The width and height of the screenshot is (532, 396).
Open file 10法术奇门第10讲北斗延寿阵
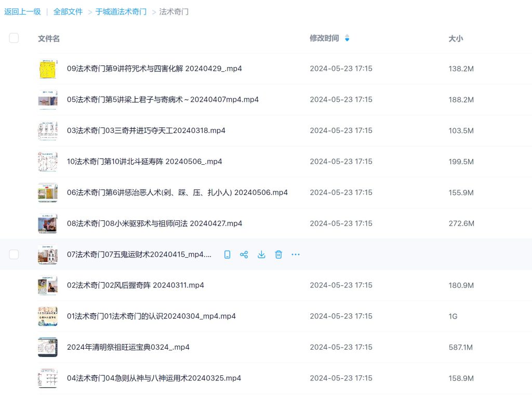coord(144,162)
